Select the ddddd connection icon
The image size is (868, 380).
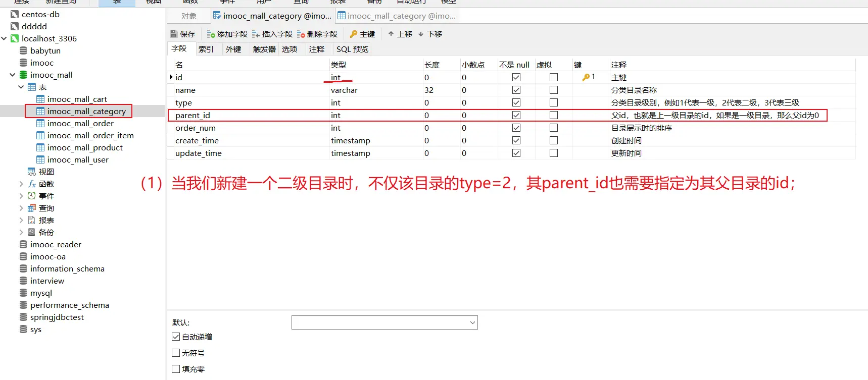tap(15, 26)
